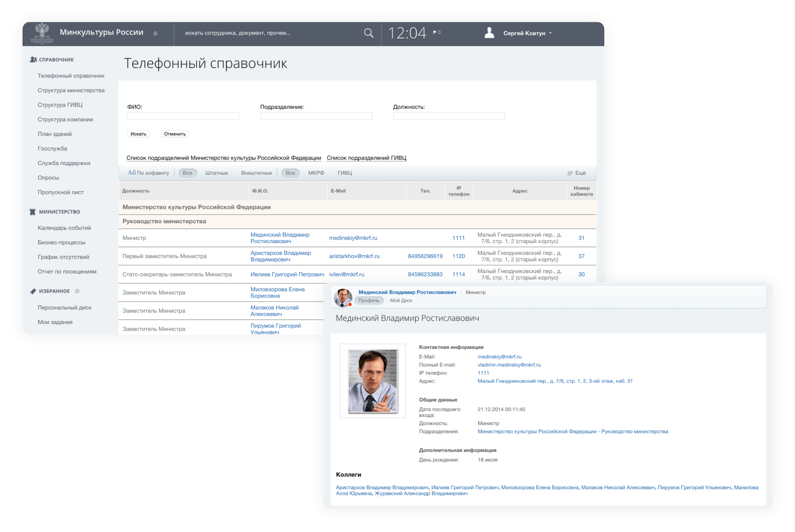Toggle the Внештатные staff filter
Image resolution: width=795 pixels, height=532 pixels.
pos(256,173)
